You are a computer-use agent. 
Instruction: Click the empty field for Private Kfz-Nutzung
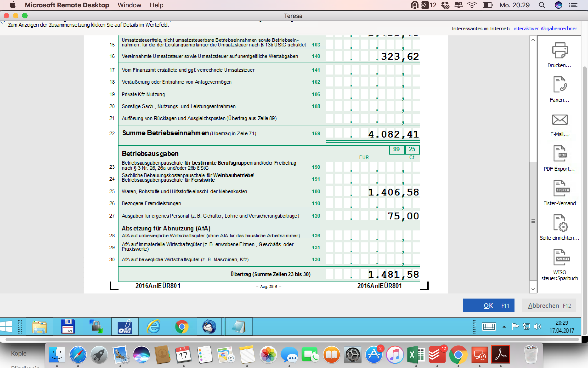(373, 95)
